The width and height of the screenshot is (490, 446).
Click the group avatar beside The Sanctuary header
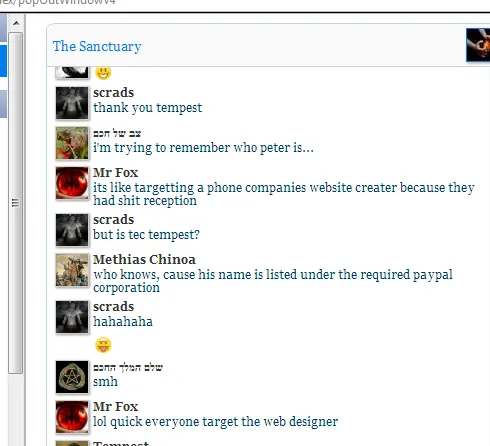point(478,45)
